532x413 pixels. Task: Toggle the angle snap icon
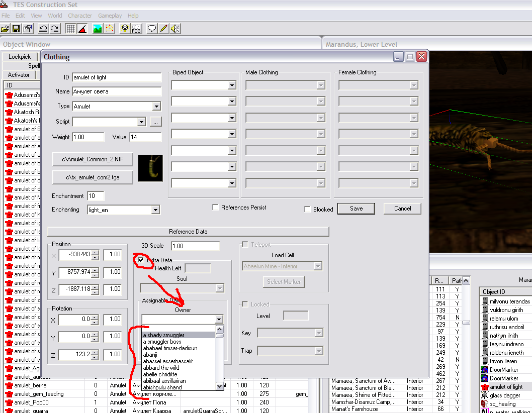pos(82,29)
